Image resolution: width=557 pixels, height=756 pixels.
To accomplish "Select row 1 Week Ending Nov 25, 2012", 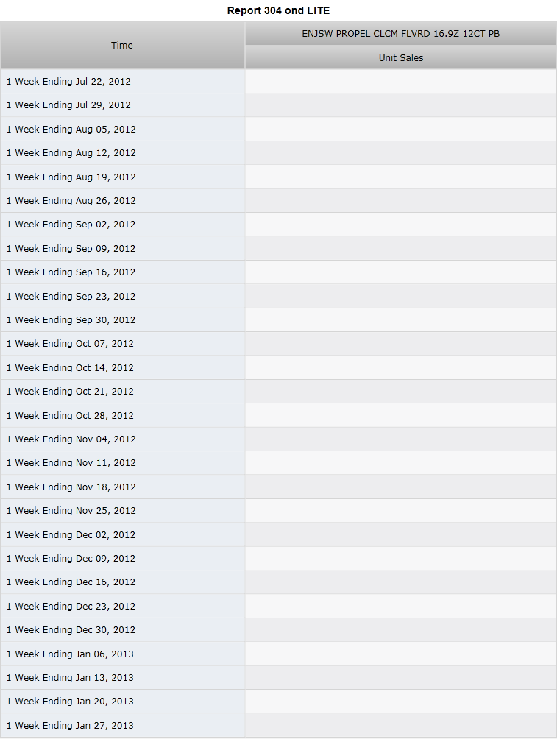I will click(x=278, y=511).
